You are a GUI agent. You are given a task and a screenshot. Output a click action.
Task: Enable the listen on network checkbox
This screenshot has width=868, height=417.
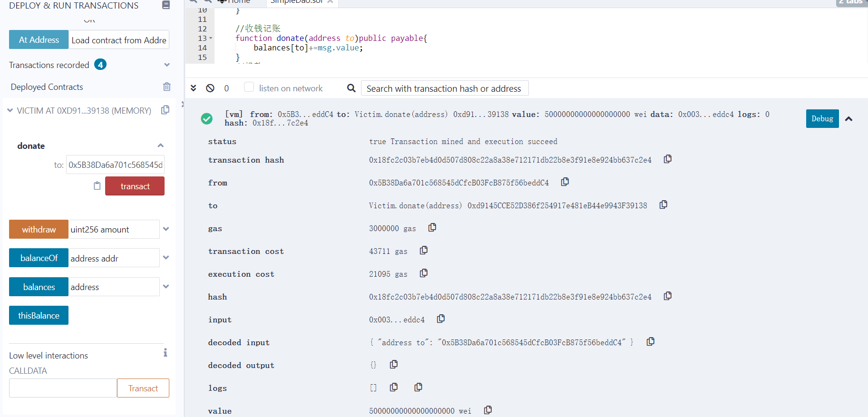(x=249, y=87)
